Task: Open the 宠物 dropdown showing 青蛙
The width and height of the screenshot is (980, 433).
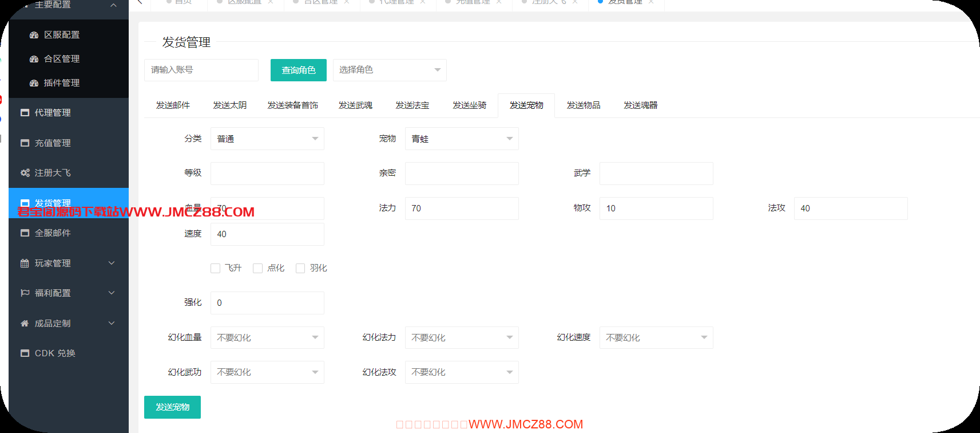Action: pyautogui.click(x=462, y=139)
